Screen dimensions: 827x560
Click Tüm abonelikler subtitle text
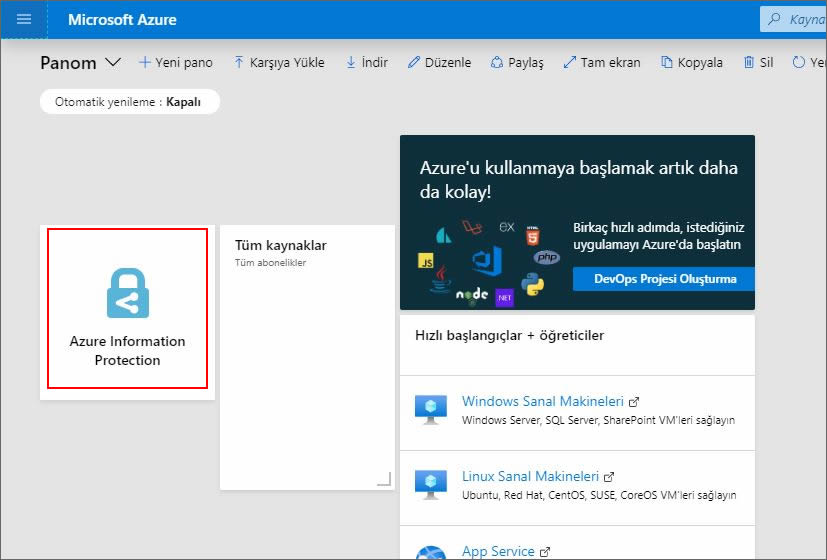tap(270, 263)
